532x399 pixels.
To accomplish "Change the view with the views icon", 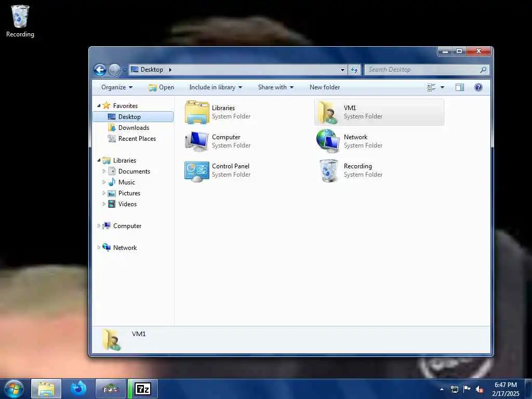I will tap(431, 87).
